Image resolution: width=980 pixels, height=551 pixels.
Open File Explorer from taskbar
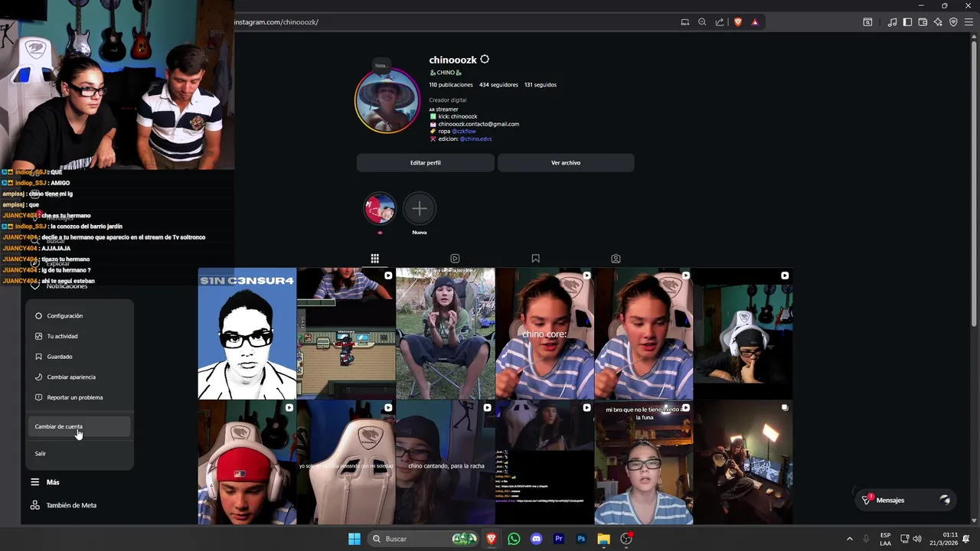[603, 539]
